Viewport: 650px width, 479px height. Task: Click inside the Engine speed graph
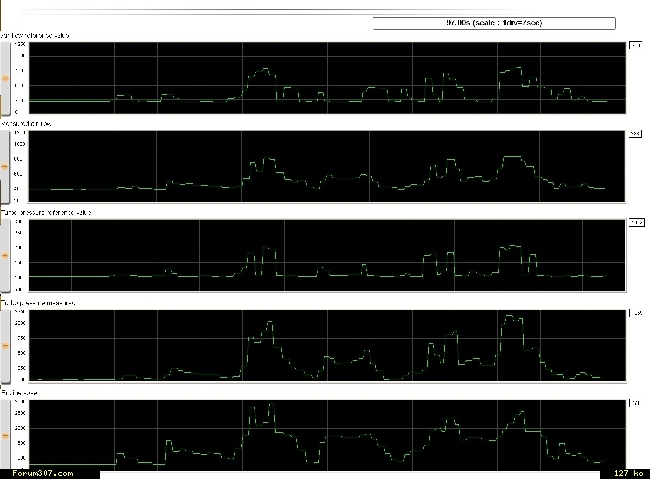327,435
